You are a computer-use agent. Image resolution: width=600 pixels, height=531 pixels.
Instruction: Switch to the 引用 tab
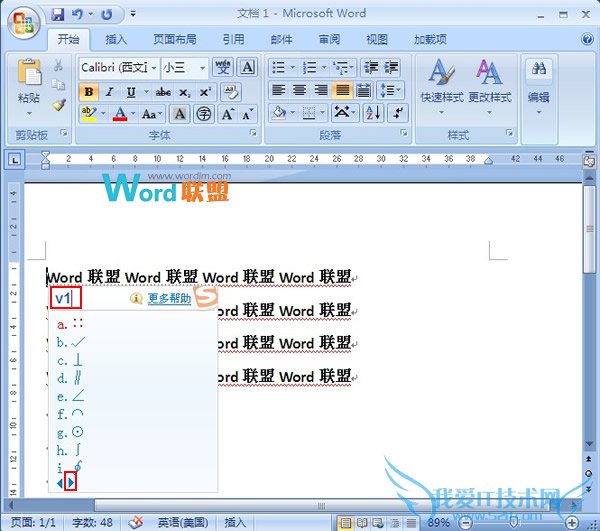tap(233, 39)
